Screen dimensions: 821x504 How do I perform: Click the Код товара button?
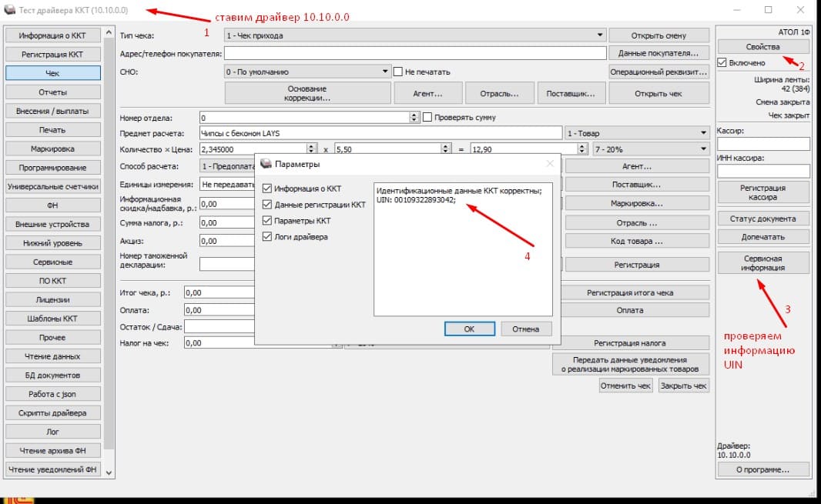tap(637, 241)
